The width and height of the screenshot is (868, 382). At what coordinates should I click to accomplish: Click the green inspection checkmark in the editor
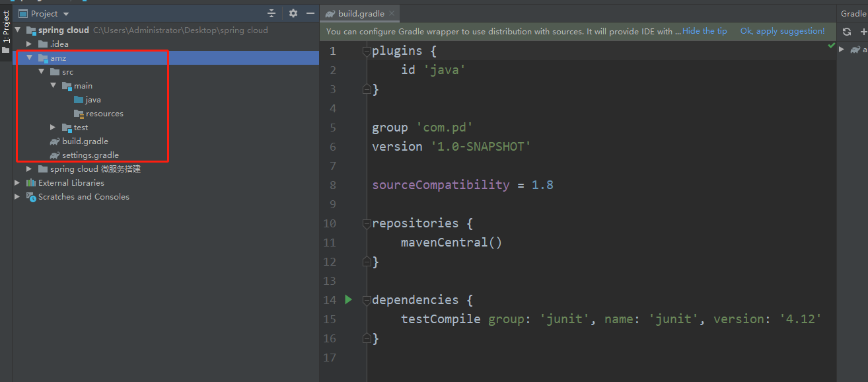(x=831, y=46)
